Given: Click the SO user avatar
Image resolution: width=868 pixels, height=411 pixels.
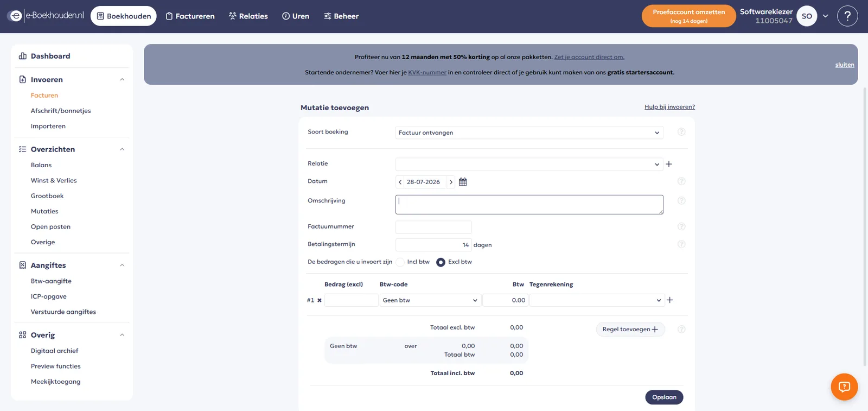Looking at the screenshot, I should click(807, 16).
